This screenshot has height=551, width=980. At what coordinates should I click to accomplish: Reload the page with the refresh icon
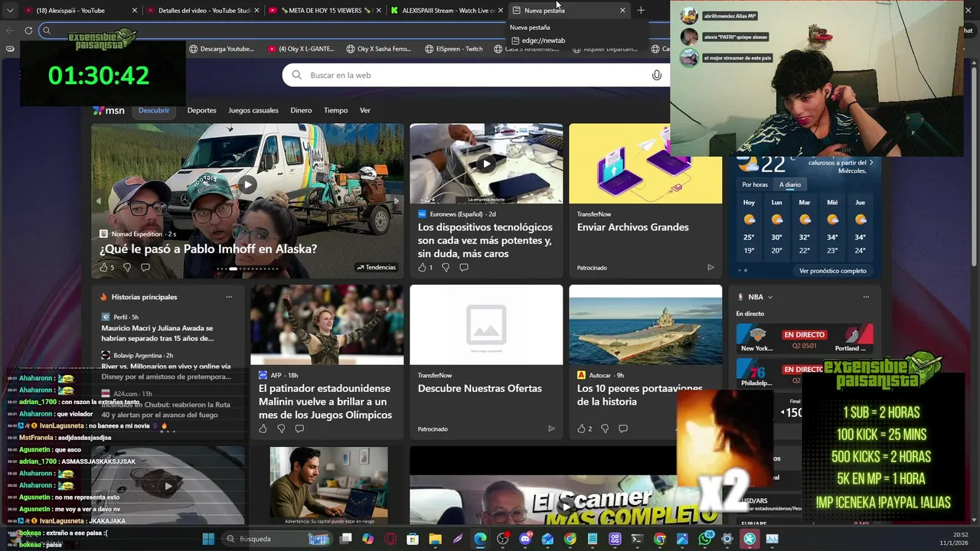point(28,31)
